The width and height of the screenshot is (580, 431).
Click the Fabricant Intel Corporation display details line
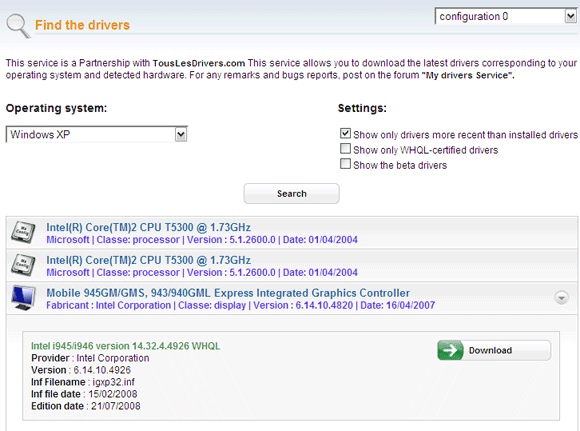pos(240,306)
